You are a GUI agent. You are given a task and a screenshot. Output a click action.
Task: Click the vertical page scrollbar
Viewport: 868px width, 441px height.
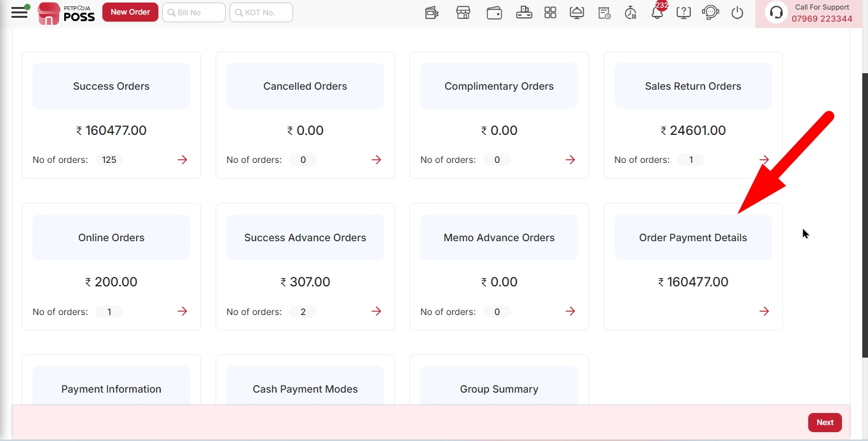pyautogui.click(x=865, y=215)
